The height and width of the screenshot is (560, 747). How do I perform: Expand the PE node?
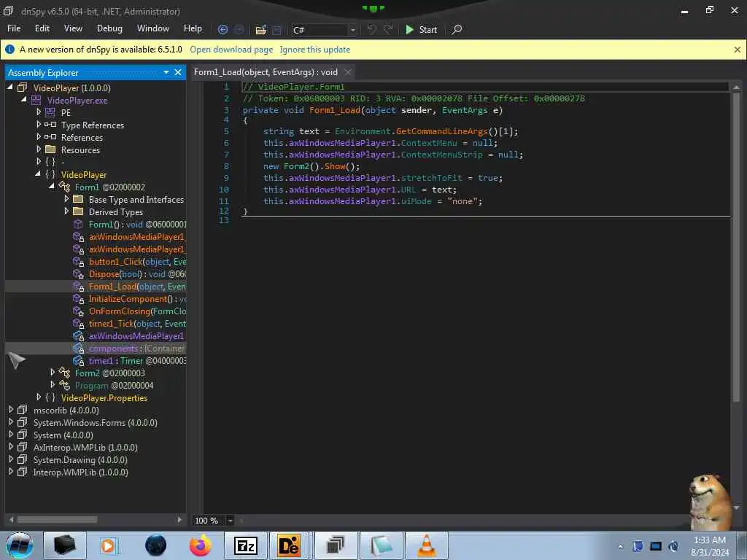pyautogui.click(x=39, y=112)
